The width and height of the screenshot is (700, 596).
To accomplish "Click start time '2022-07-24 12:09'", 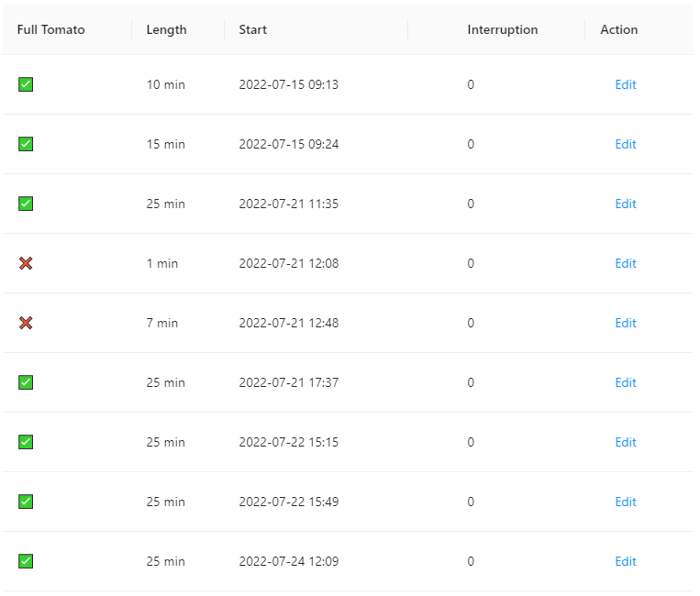I will point(289,561).
